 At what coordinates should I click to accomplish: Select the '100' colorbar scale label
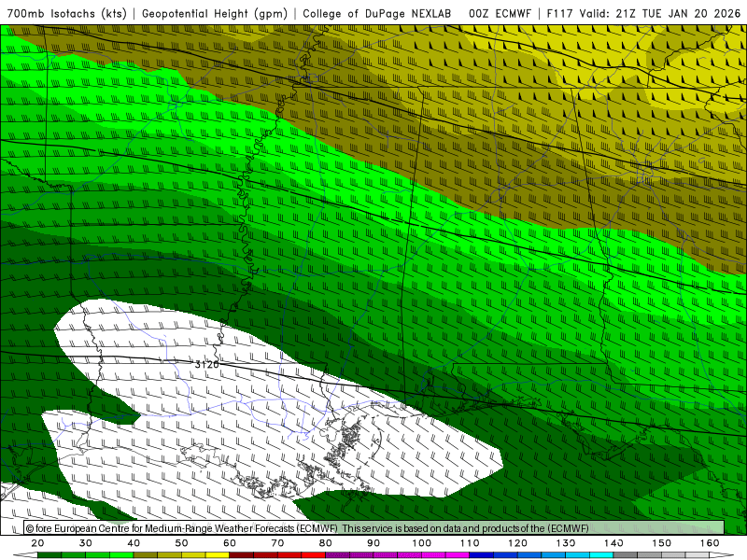(x=422, y=543)
